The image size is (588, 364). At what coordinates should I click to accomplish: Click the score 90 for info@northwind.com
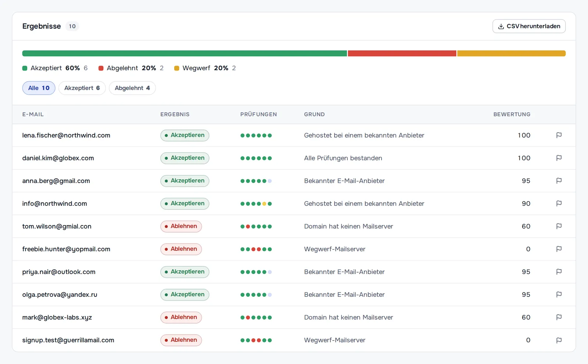click(x=526, y=203)
